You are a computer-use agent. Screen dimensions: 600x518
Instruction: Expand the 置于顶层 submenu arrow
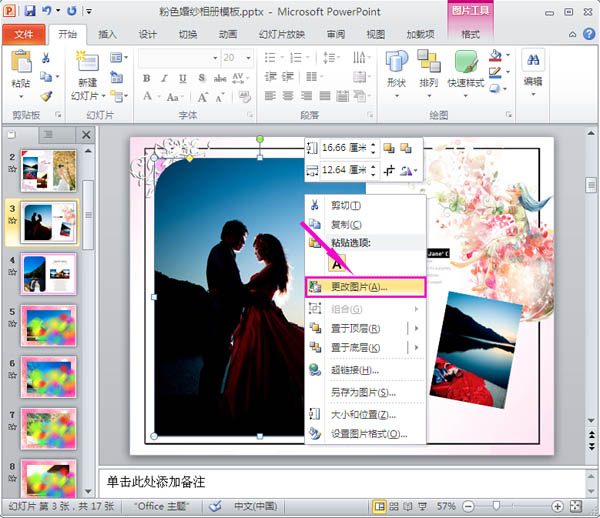click(416, 328)
